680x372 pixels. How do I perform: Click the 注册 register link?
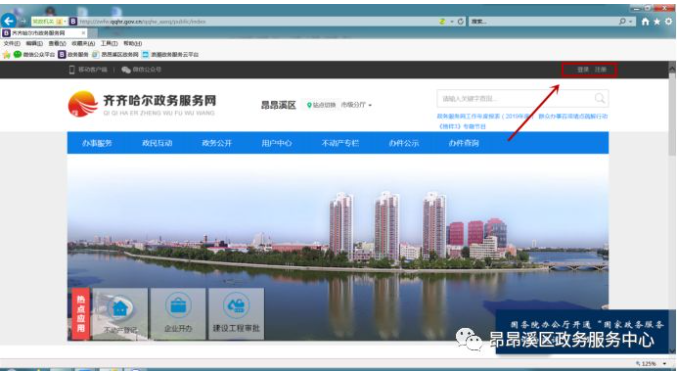click(x=601, y=69)
